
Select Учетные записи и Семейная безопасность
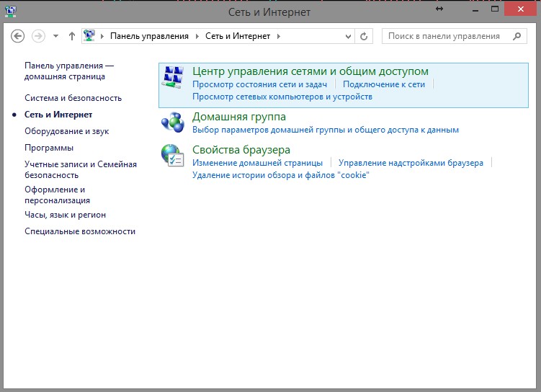point(81,169)
